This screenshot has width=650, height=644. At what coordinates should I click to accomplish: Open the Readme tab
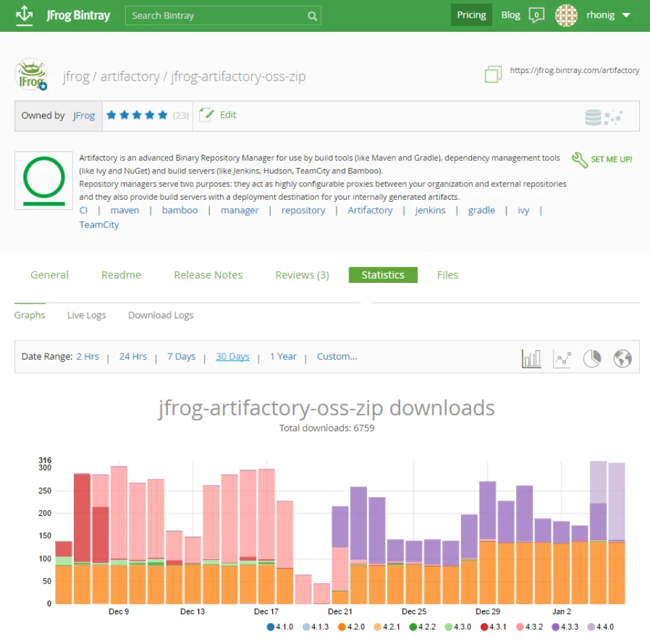121,275
